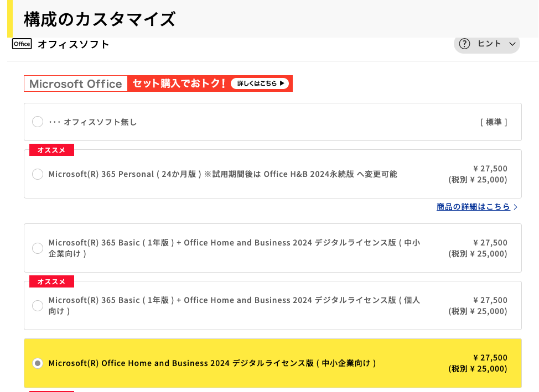This screenshot has height=392, width=539.
Task: Click the 詳しくはこちら pill button
Action: tap(260, 83)
